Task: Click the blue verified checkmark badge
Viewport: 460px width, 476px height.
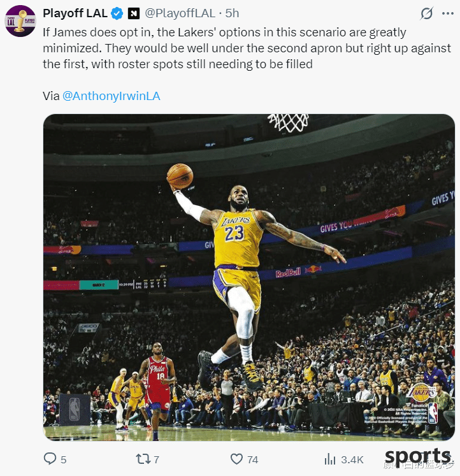Action: 117,13
